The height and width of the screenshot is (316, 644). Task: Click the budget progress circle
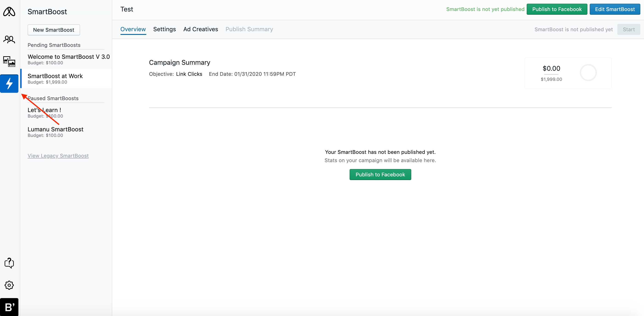(x=588, y=73)
